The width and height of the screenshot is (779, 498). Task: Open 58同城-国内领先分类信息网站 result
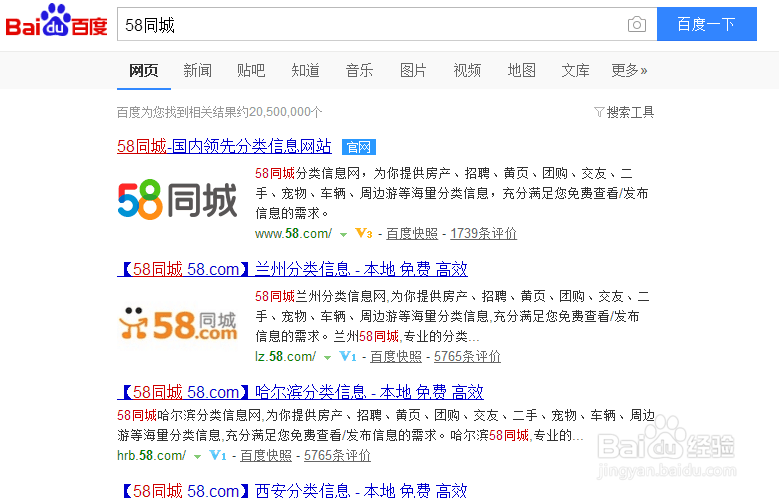(224, 146)
